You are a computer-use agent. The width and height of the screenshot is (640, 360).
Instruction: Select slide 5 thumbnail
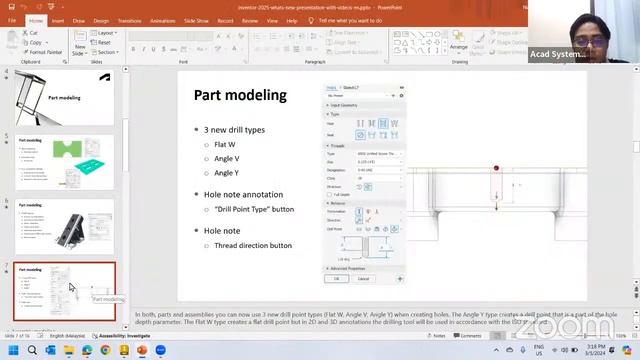point(64,162)
